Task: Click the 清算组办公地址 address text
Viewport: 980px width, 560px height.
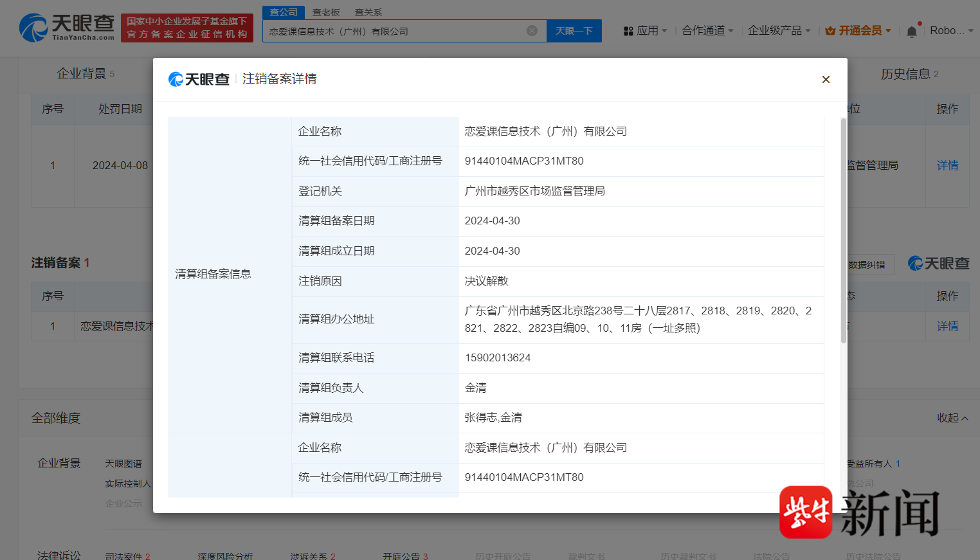Action: coord(639,320)
